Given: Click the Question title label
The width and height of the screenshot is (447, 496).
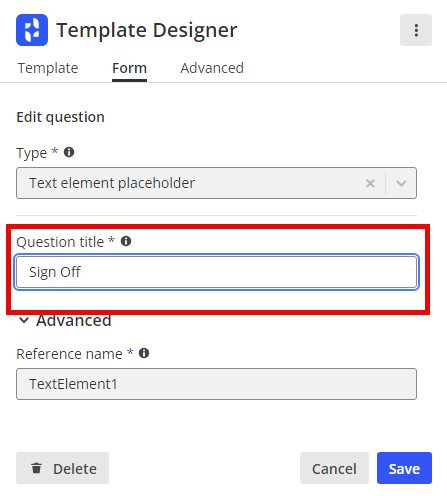Looking at the screenshot, I should (x=60, y=242).
